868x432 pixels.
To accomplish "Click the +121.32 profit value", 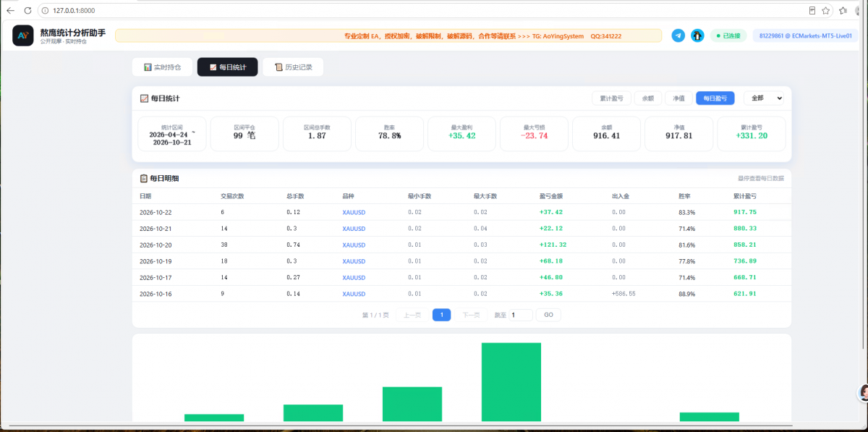I will pyautogui.click(x=553, y=245).
